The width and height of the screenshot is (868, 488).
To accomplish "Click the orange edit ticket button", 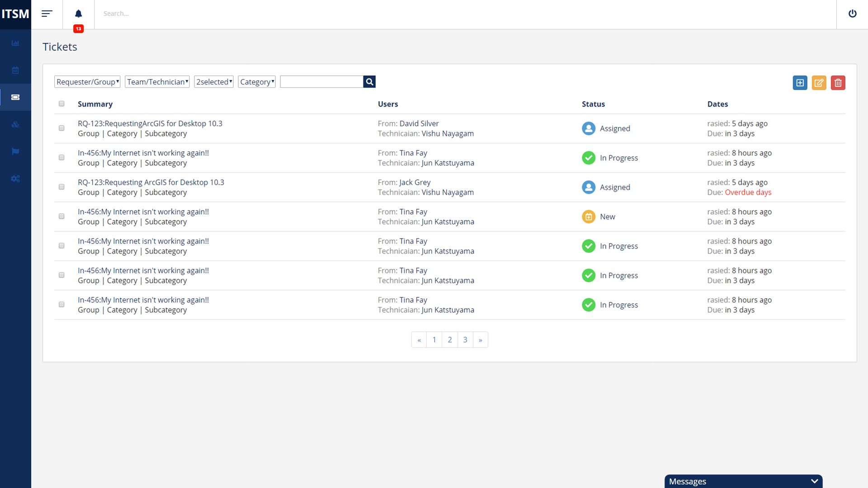I will [819, 83].
